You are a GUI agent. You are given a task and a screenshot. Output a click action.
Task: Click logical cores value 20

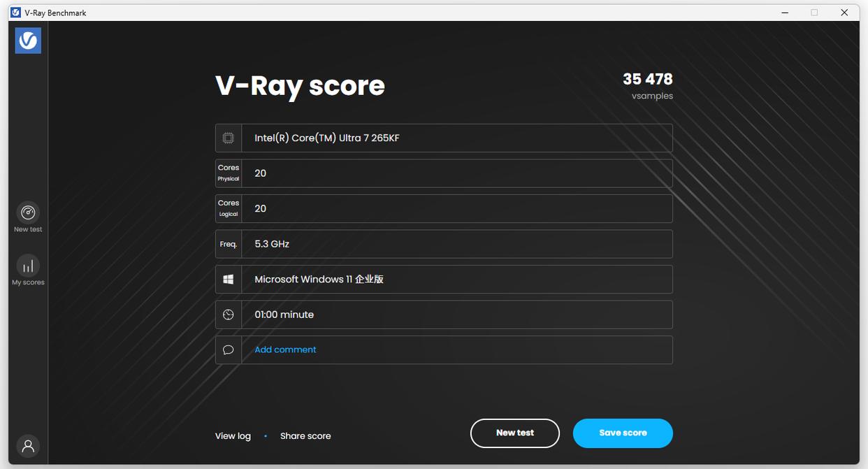click(x=260, y=208)
